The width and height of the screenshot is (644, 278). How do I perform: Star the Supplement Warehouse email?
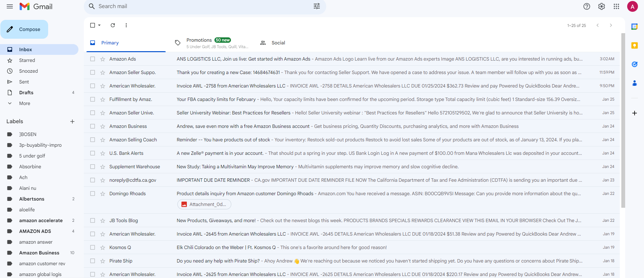[x=103, y=167]
